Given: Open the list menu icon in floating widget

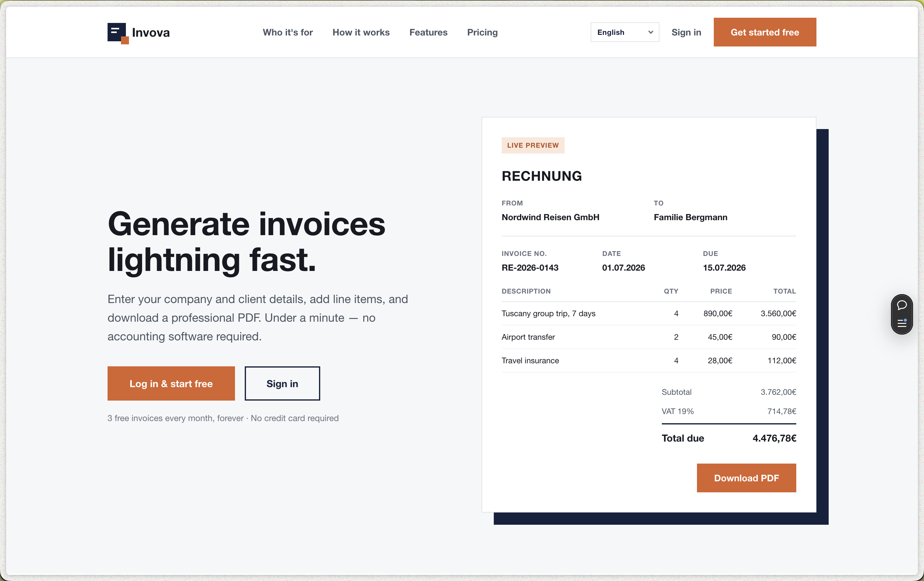Looking at the screenshot, I should click(902, 323).
